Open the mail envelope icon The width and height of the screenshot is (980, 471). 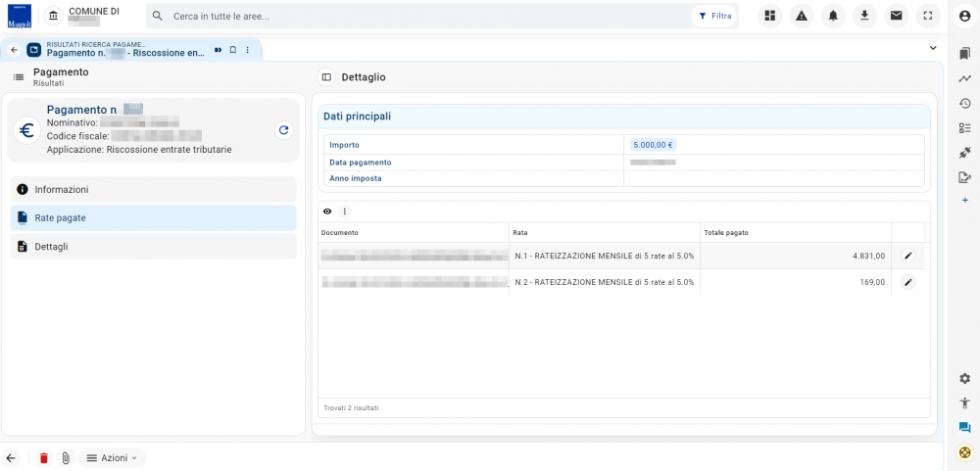pyautogui.click(x=897, y=17)
